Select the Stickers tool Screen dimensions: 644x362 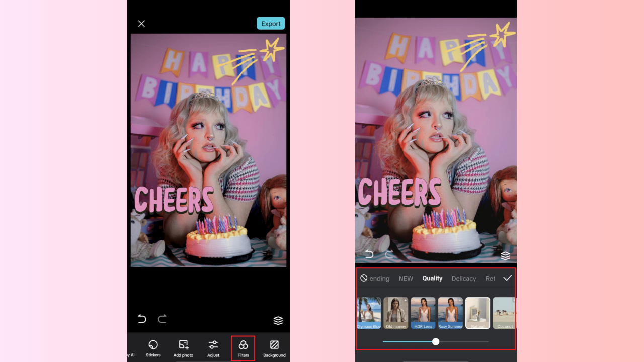click(x=153, y=348)
